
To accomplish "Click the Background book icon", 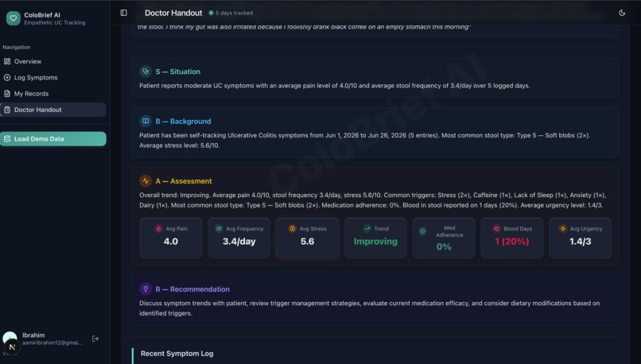I will 145,121.
